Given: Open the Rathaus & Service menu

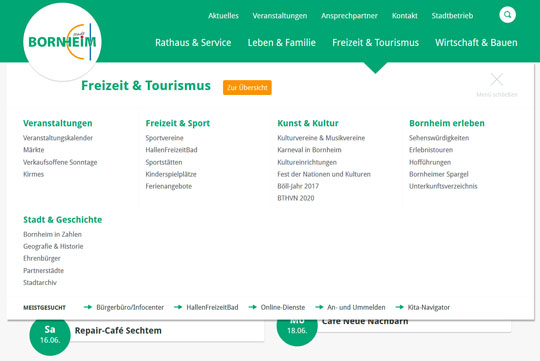Looking at the screenshot, I should [193, 42].
